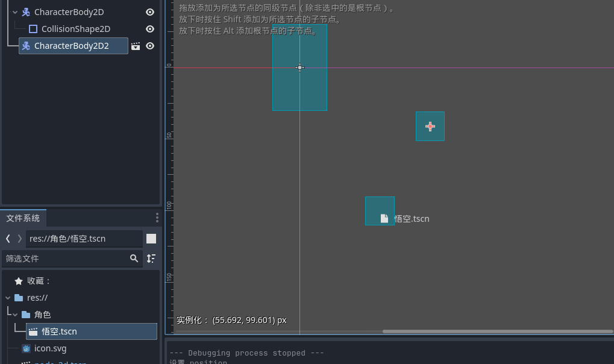Click the sort files icon in FileSystem
Image resolution: width=614 pixels, height=364 pixels.
point(151,259)
